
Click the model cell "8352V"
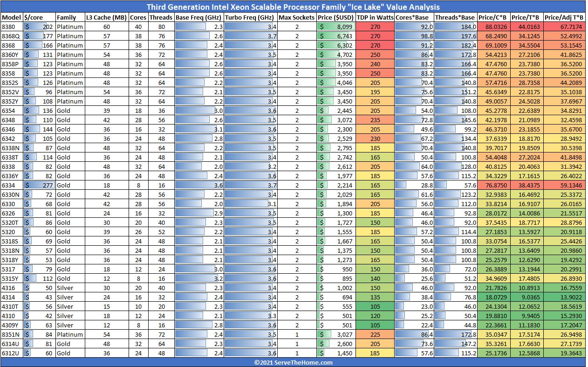click(x=12, y=92)
